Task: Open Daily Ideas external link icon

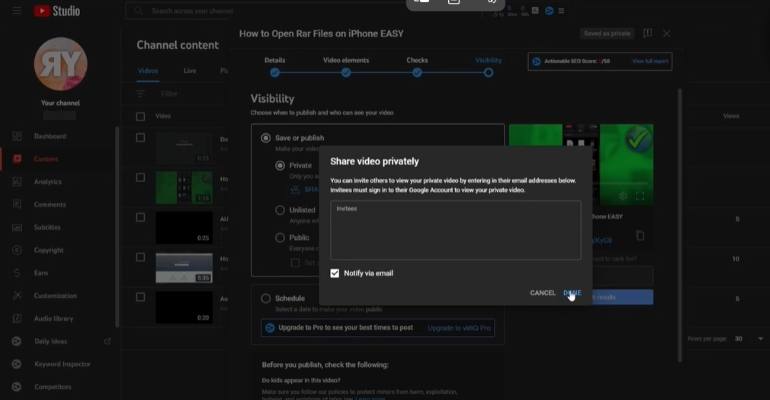Action: [x=108, y=341]
